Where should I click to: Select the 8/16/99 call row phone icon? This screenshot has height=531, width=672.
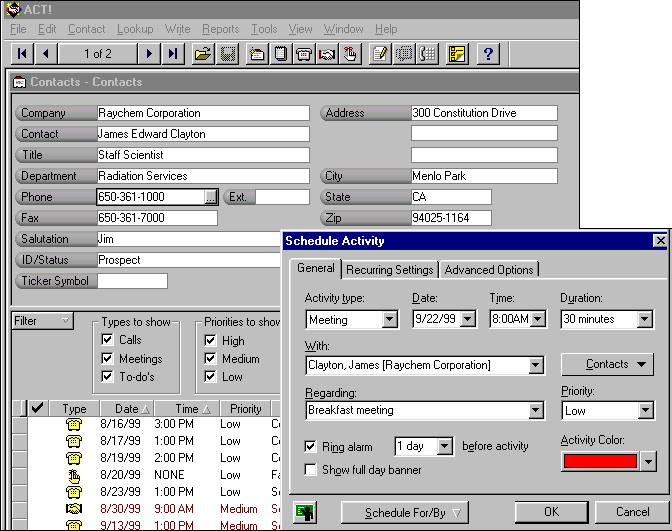click(x=74, y=424)
